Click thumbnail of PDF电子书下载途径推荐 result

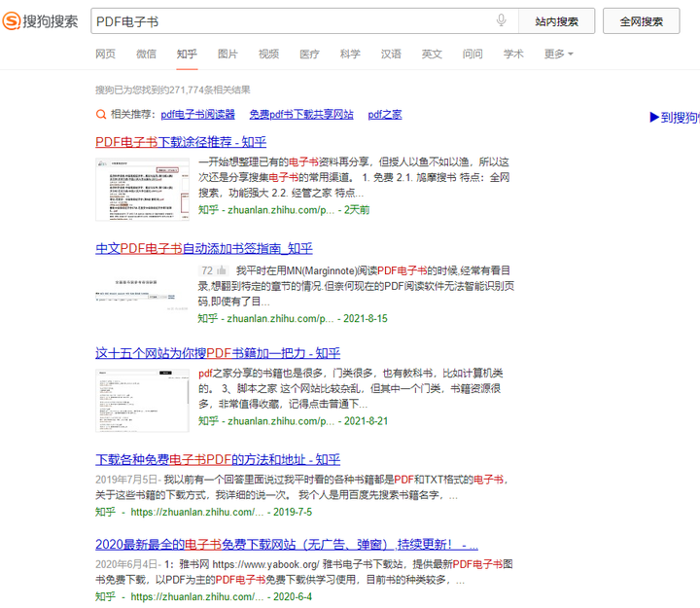click(142, 190)
